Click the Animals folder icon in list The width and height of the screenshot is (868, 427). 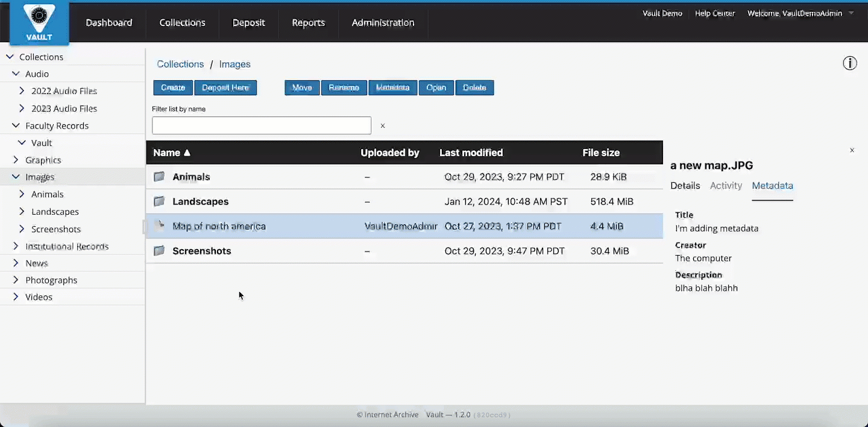point(159,177)
